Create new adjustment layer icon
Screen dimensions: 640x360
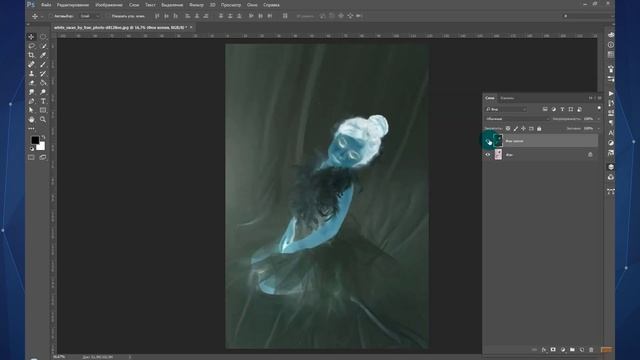(563, 350)
